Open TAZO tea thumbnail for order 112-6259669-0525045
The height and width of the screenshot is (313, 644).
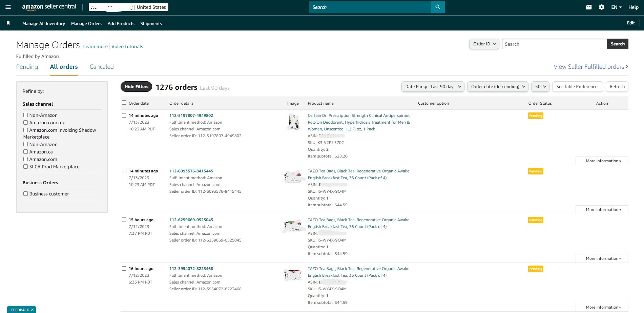pyautogui.click(x=293, y=226)
